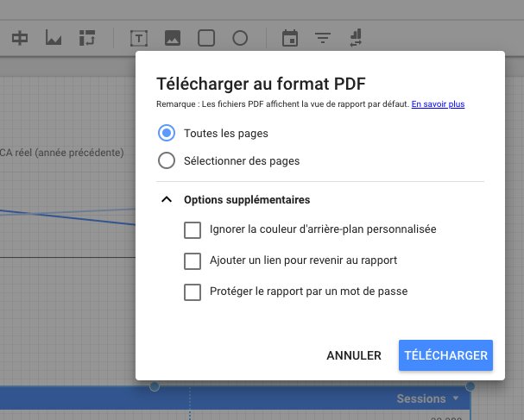This screenshot has width=524, height=420.
Task: Select the Text box tool
Action: pos(139,38)
